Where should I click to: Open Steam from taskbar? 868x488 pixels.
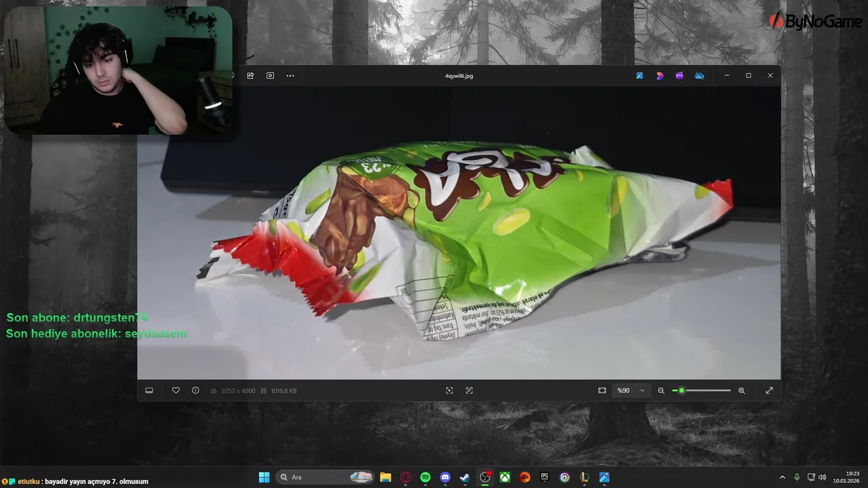pos(465,477)
